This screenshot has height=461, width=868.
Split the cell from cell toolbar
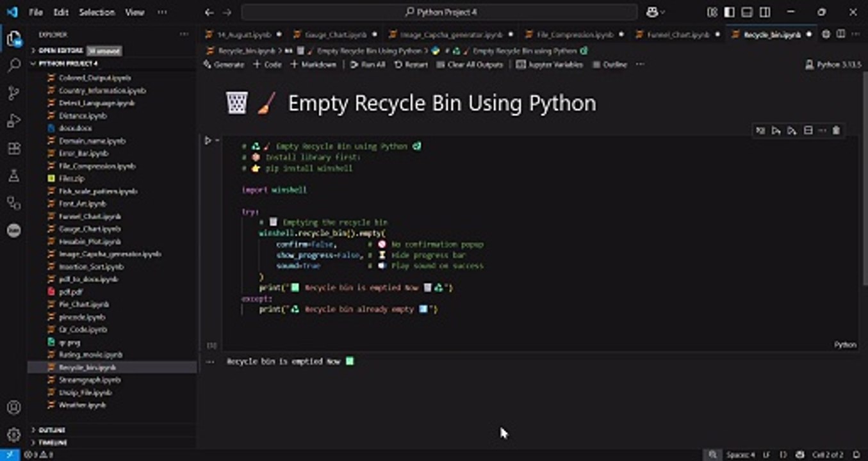click(x=808, y=131)
